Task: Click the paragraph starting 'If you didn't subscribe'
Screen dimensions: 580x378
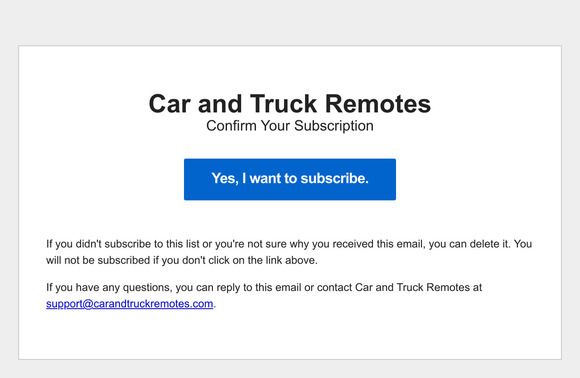Action: (x=289, y=252)
